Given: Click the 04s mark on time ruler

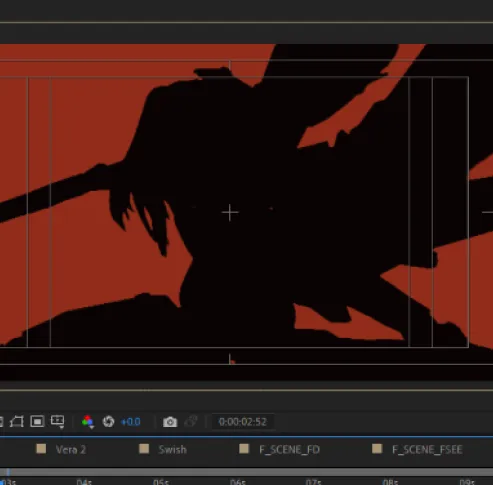Looking at the screenshot, I should [84, 482].
